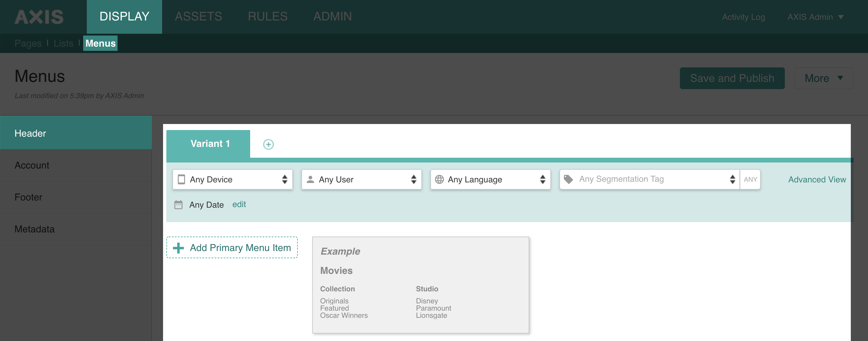Click the Movies heading in example
The image size is (868, 341).
coord(336,271)
